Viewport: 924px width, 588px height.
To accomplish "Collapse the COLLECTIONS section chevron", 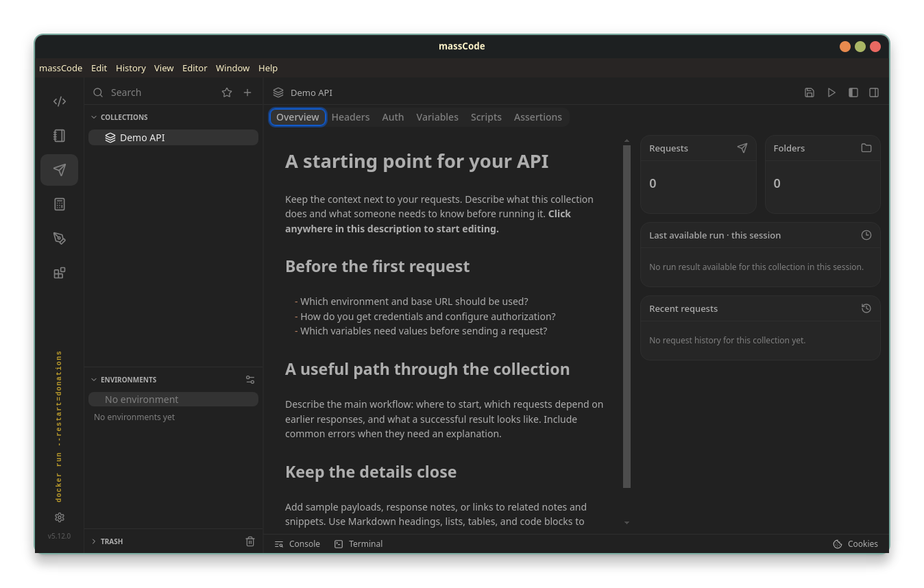I will point(94,117).
